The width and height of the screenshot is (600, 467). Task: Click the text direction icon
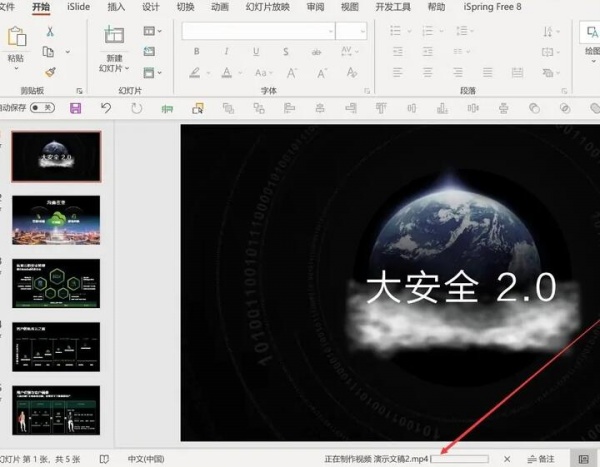coord(548,31)
